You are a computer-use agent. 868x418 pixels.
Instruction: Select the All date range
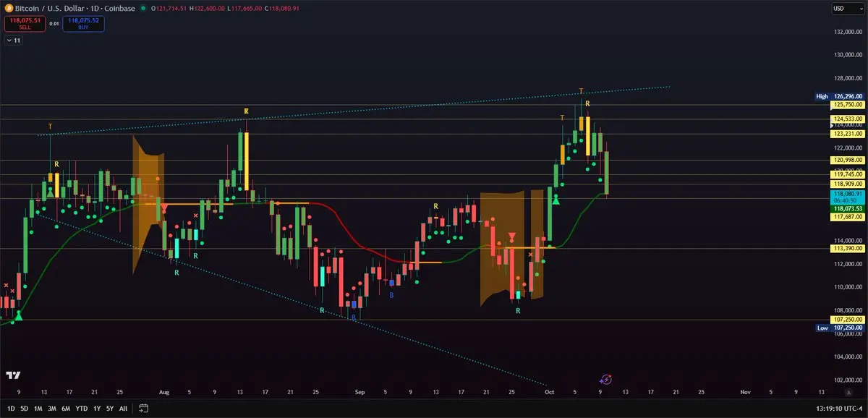tap(123, 409)
